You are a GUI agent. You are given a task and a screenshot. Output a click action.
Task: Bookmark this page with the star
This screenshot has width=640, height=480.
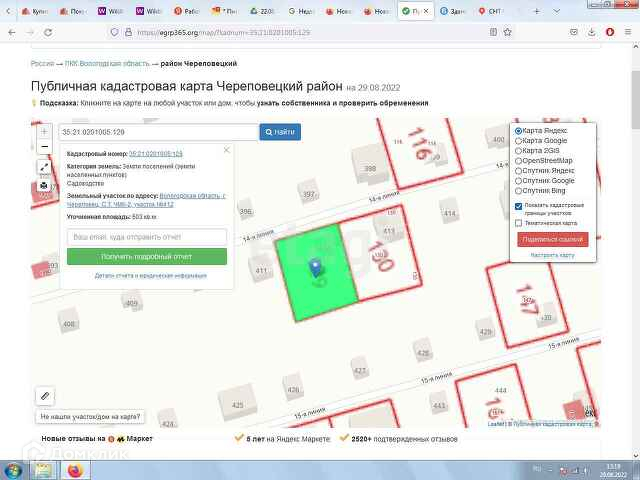coord(507,32)
